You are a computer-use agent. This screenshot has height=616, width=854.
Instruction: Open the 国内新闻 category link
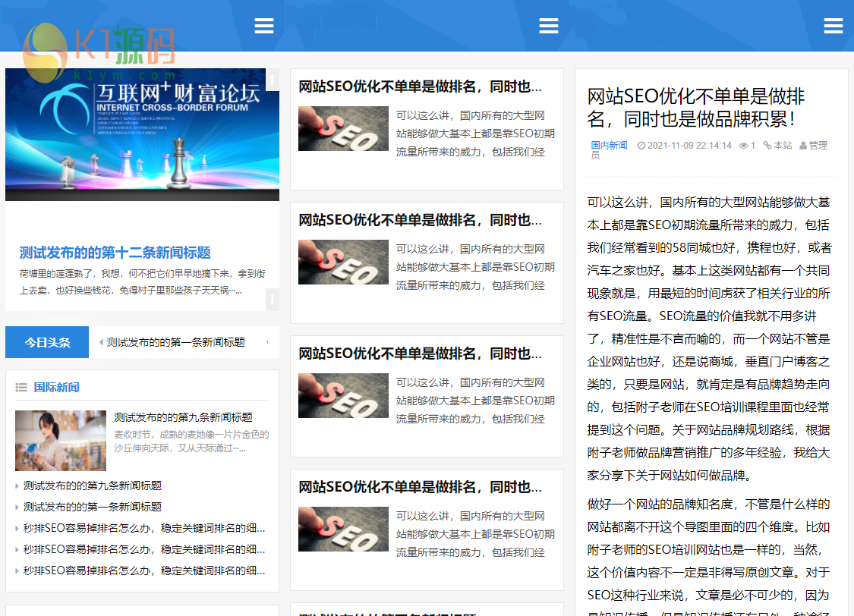[609, 146]
